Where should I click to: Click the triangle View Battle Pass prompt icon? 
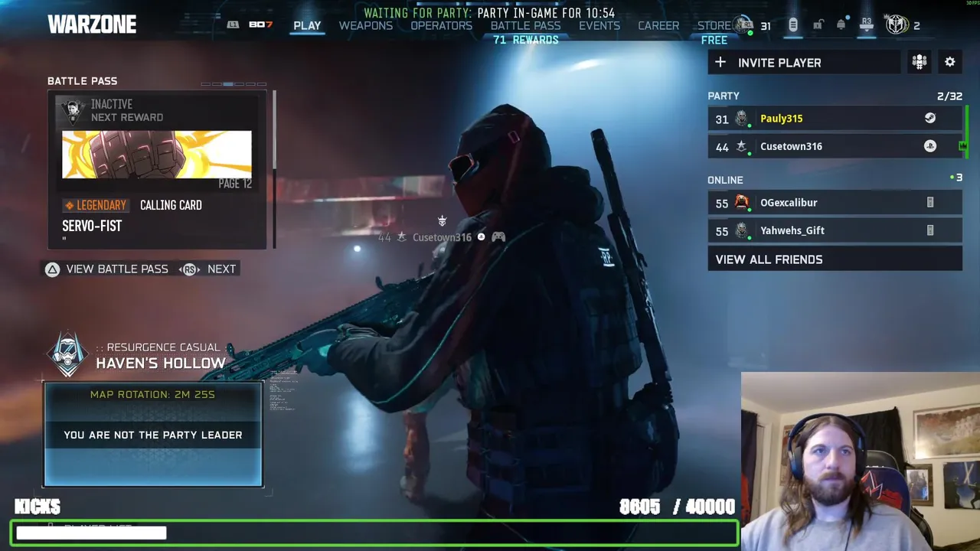pos(52,269)
